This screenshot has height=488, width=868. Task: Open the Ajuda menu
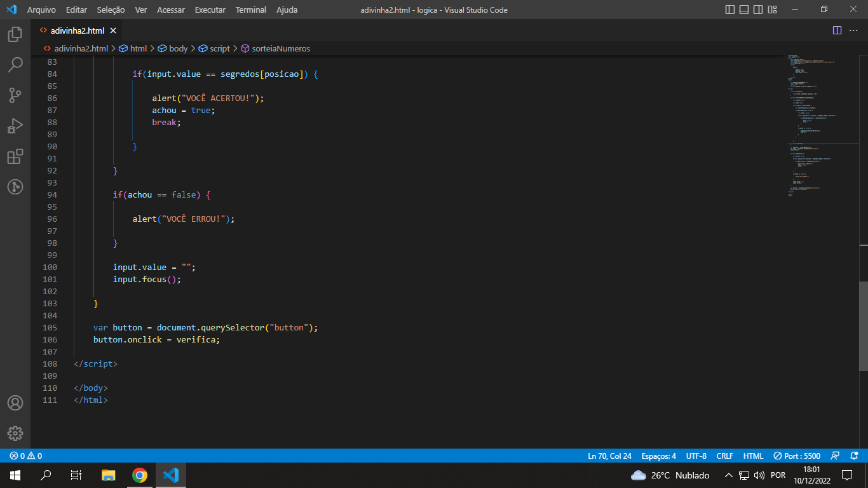point(287,10)
